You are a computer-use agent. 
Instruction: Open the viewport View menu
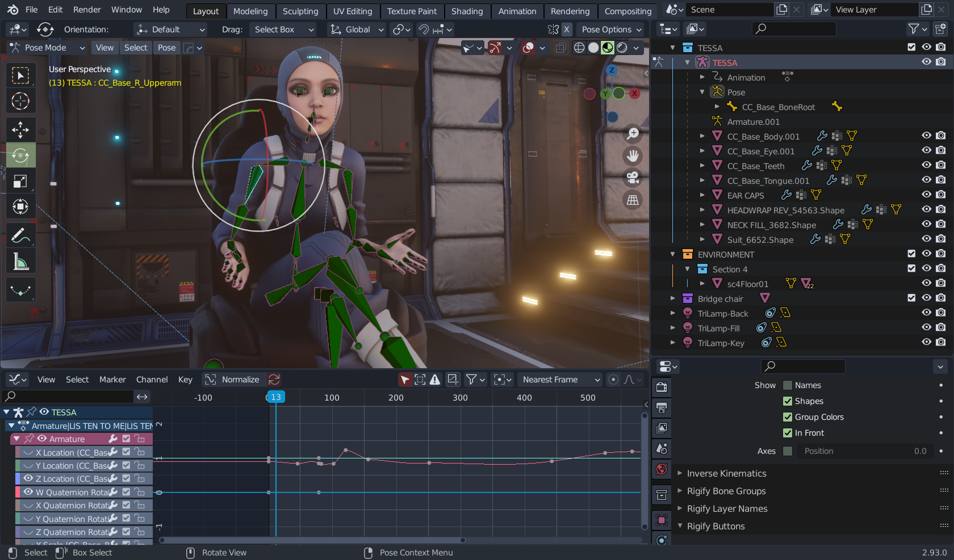pos(104,48)
